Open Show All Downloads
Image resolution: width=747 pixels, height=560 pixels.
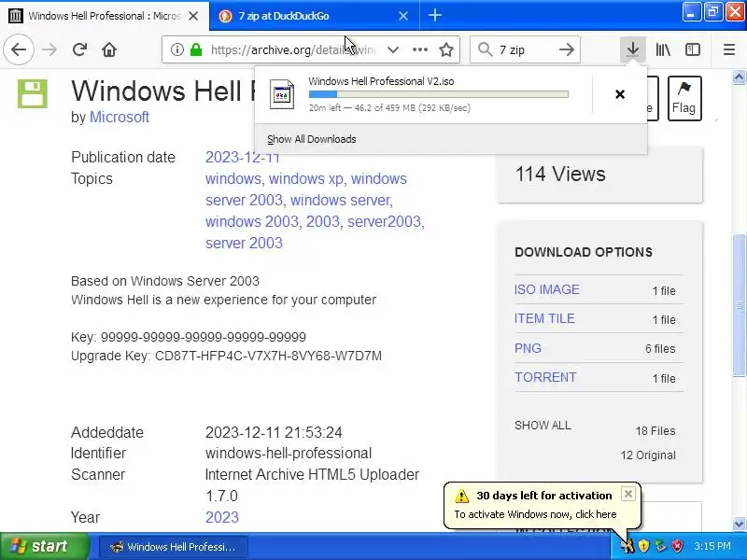click(x=312, y=139)
